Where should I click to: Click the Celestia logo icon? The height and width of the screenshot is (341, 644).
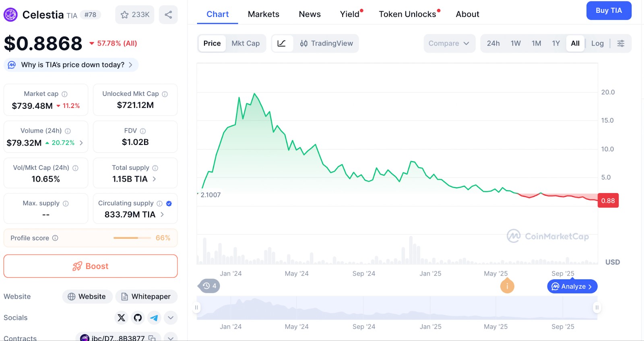tap(10, 15)
